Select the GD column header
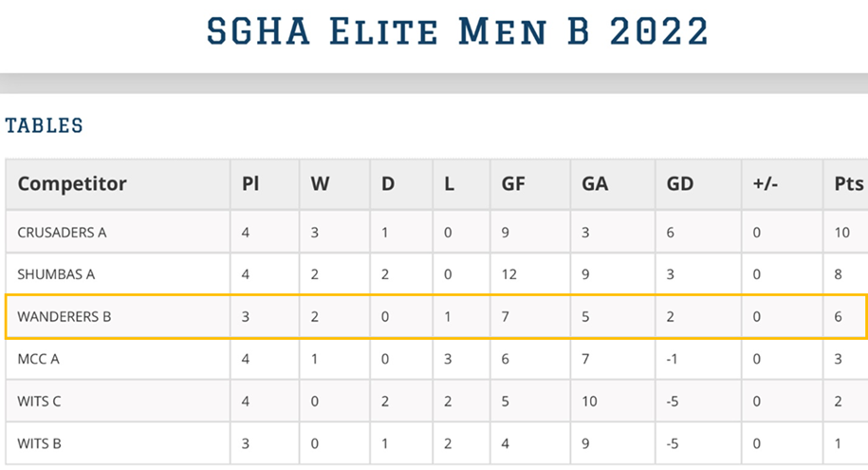868x470 pixels. click(x=680, y=183)
